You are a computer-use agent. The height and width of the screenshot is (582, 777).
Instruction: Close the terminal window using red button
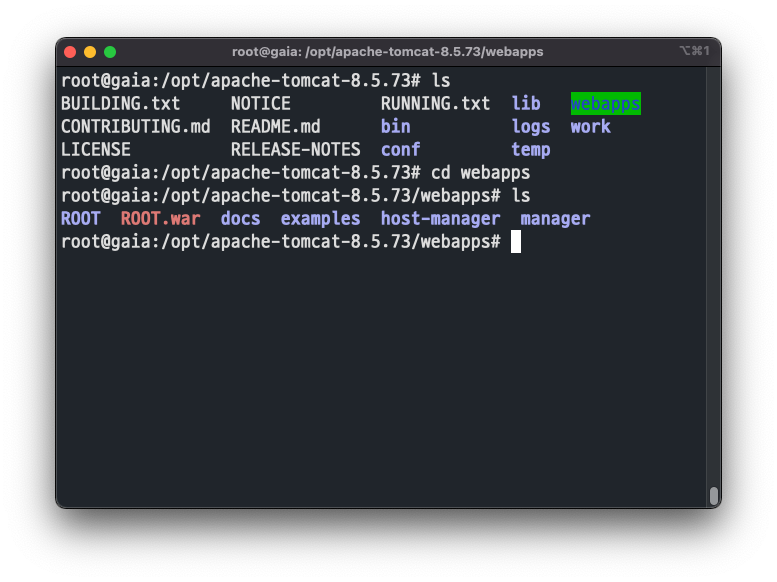(70, 52)
